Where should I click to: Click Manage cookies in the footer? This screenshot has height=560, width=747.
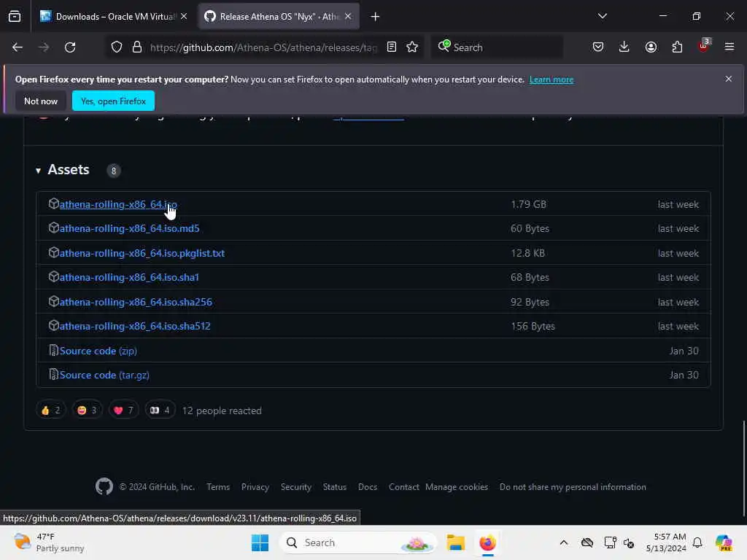coord(457,487)
